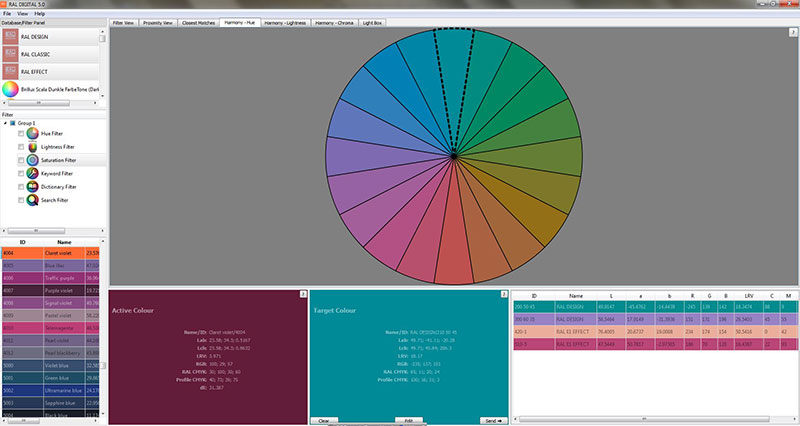Click the help icon in Active Colour panel
The width and height of the screenshot is (800, 426).
click(x=303, y=294)
